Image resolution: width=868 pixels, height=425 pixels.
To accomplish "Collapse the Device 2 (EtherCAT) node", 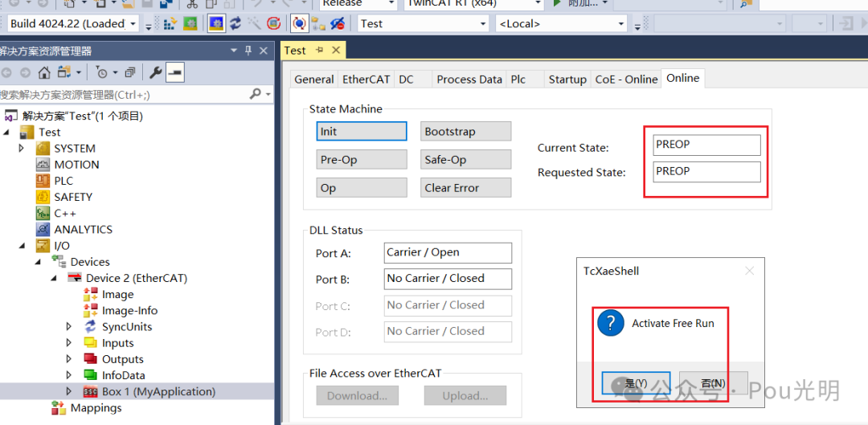I will pyautogui.click(x=55, y=278).
